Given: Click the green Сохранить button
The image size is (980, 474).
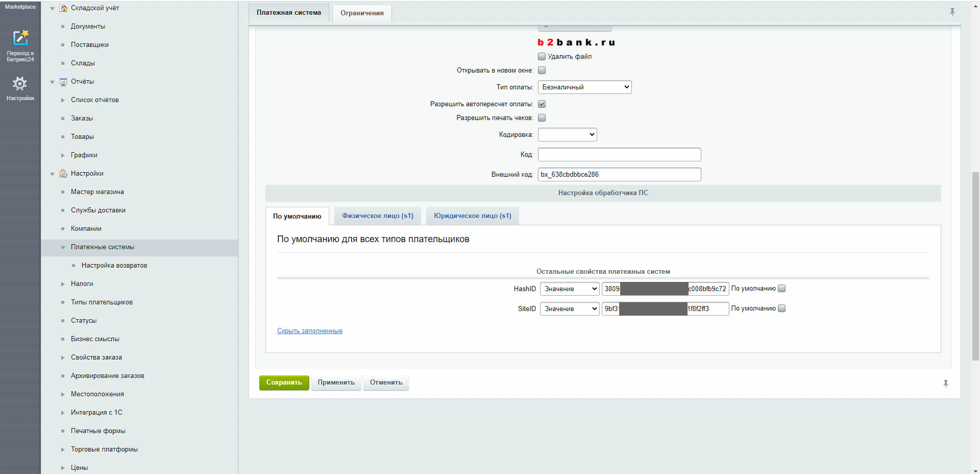Looking at the screenshot, I should coord(284,383).
